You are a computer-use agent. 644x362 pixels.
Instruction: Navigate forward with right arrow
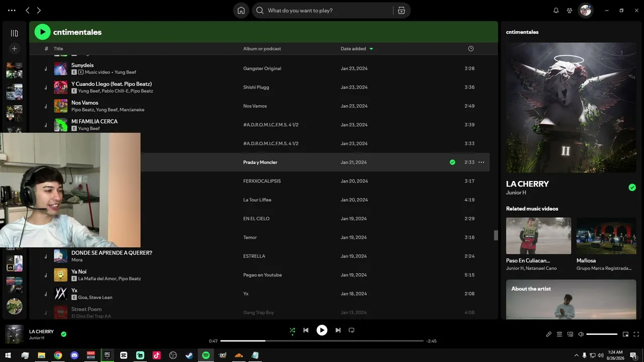pyautogui.click(x=39, y=10)
